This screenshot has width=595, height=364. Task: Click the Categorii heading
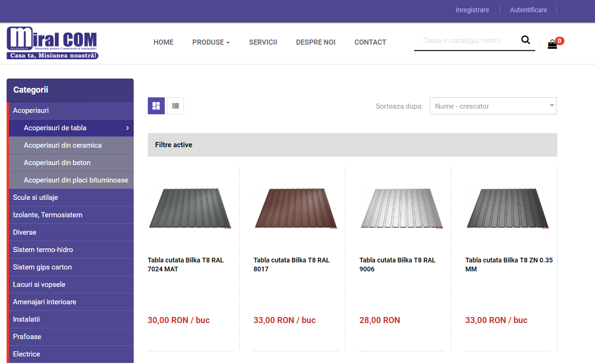31,90
